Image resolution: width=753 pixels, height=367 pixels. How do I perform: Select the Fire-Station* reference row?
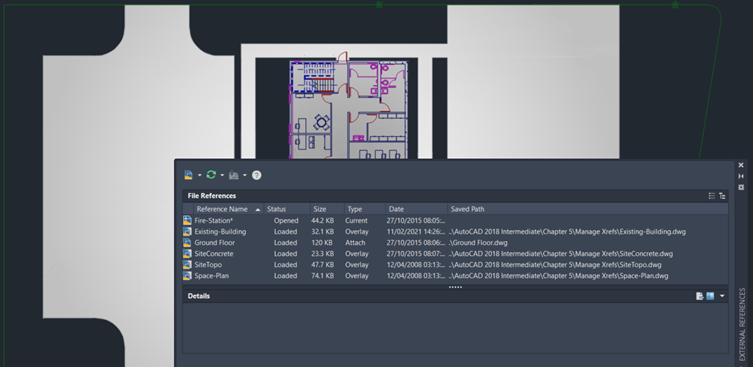click(x=455, y=221)
